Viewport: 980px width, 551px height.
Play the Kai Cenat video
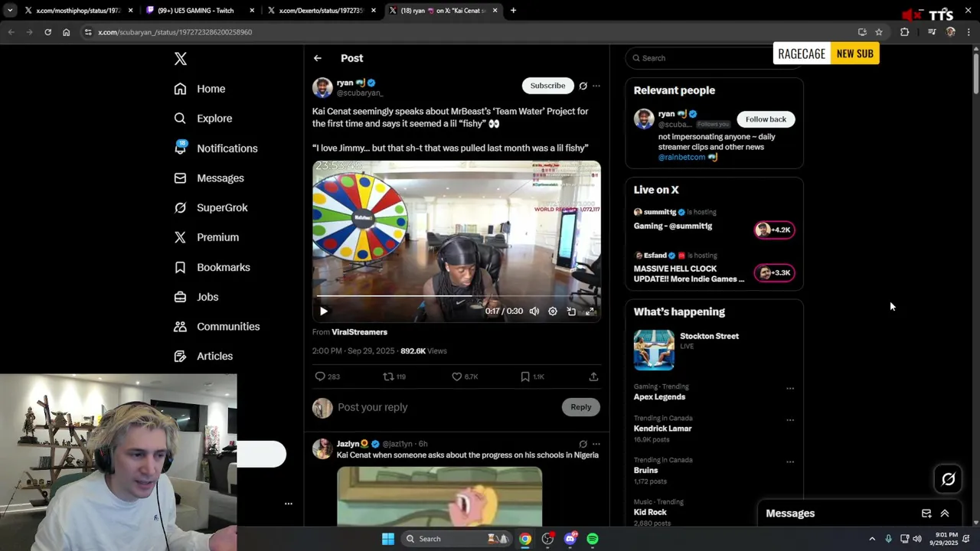tap(323, 311)
